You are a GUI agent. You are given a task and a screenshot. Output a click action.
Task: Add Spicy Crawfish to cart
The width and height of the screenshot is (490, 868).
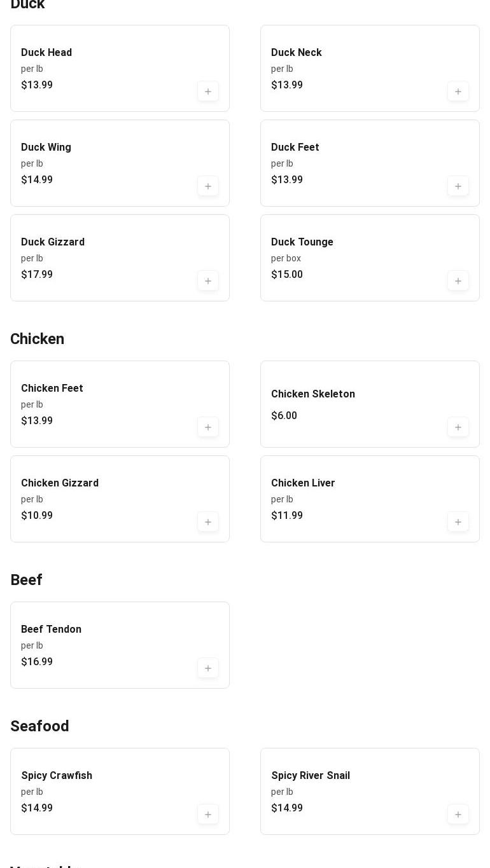click(208, 815)
